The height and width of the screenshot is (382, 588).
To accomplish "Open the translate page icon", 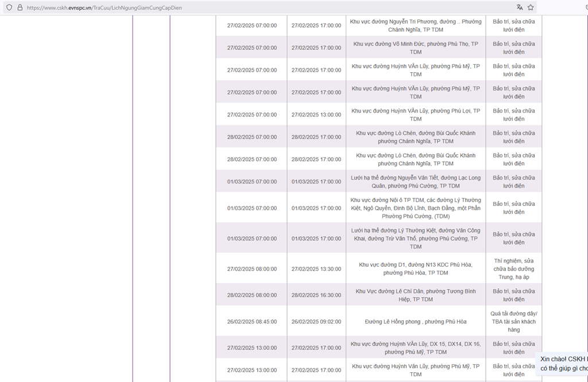I will pos(520,7).
